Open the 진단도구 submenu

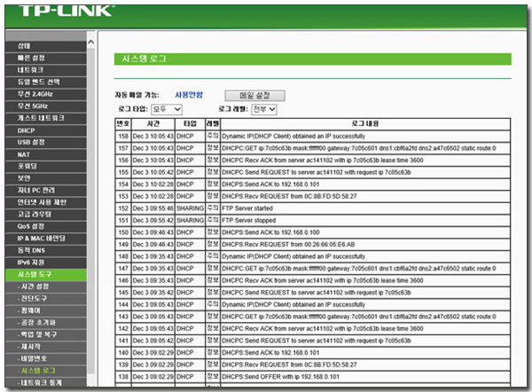click(46, 299)
